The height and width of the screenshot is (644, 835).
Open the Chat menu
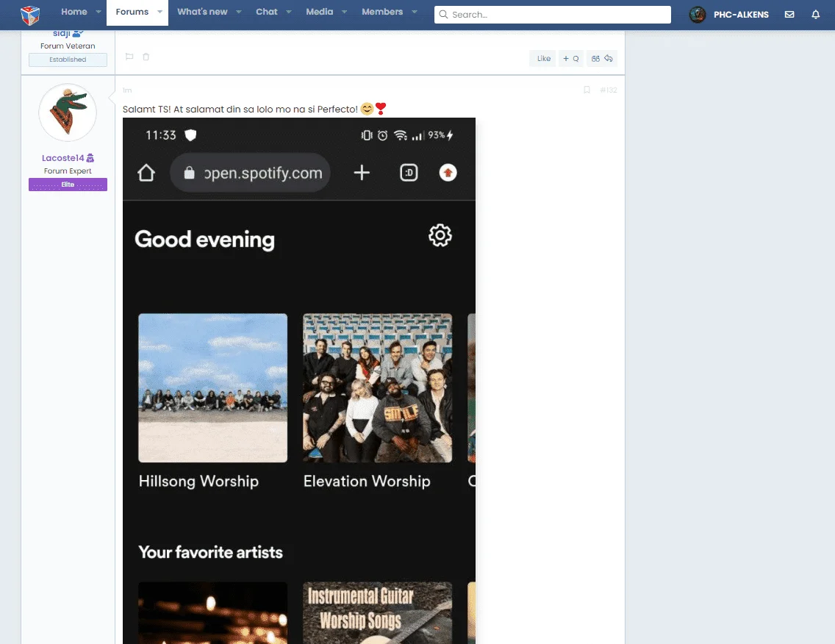(267, 12)
